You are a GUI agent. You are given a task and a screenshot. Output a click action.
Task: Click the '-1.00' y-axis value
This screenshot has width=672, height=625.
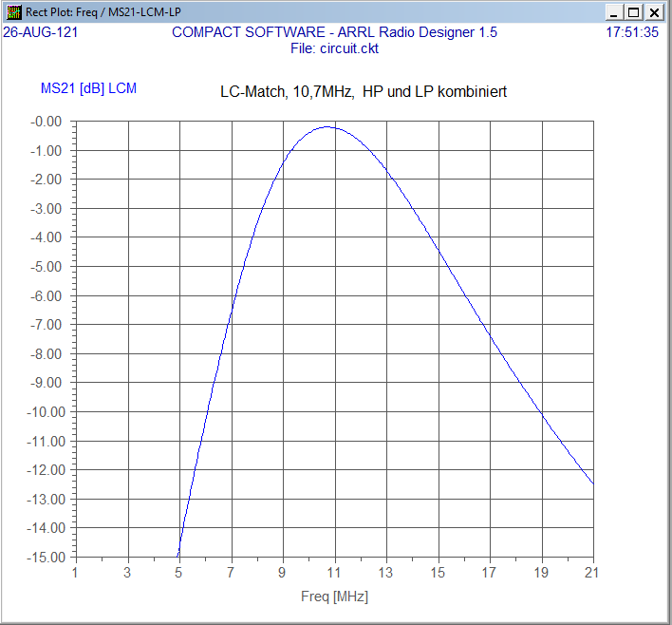point(46,151)
